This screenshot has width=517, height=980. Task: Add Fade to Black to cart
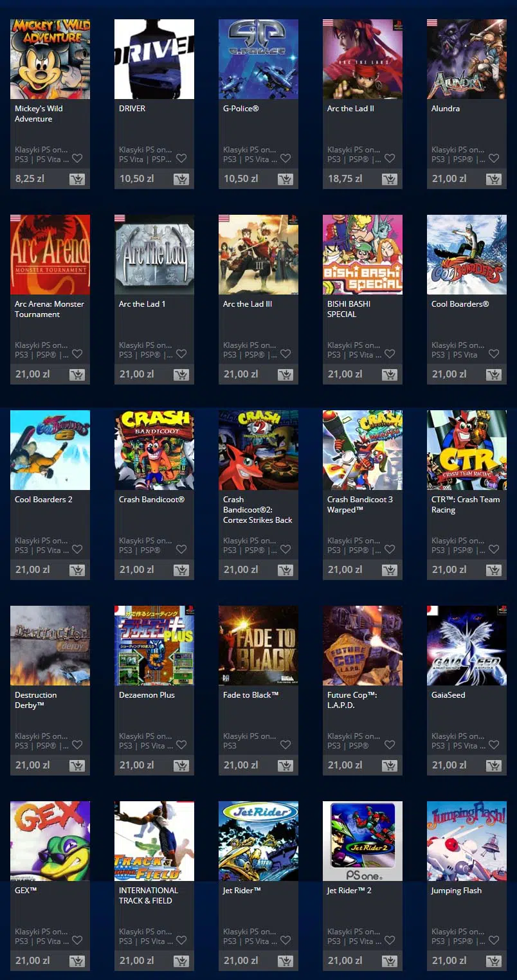[x=286, y=766]
